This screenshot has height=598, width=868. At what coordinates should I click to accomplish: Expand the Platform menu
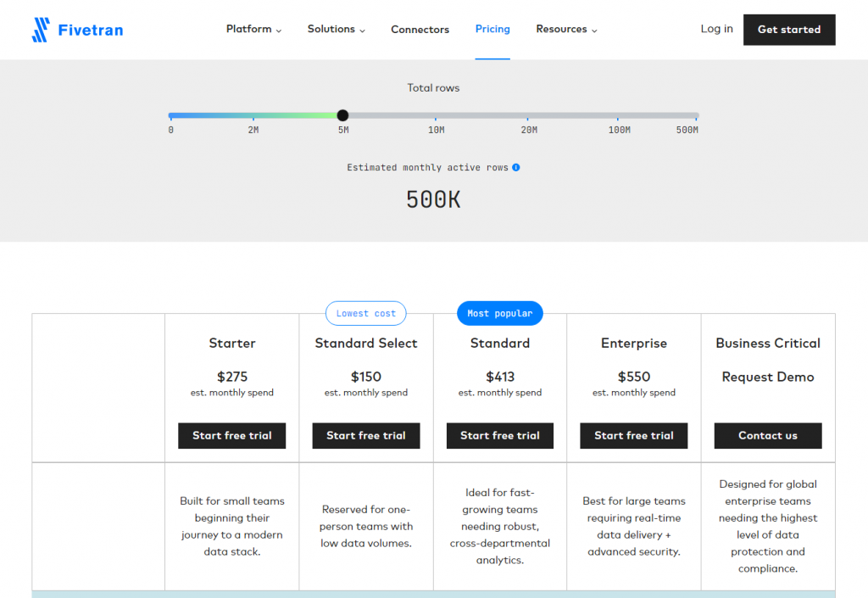tap(253, 30)
